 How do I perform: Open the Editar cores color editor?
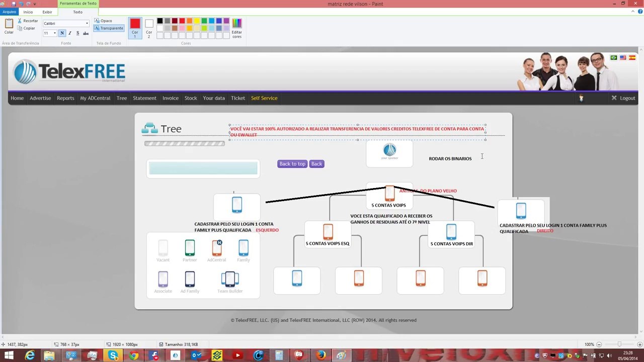(x=237, y=28)
